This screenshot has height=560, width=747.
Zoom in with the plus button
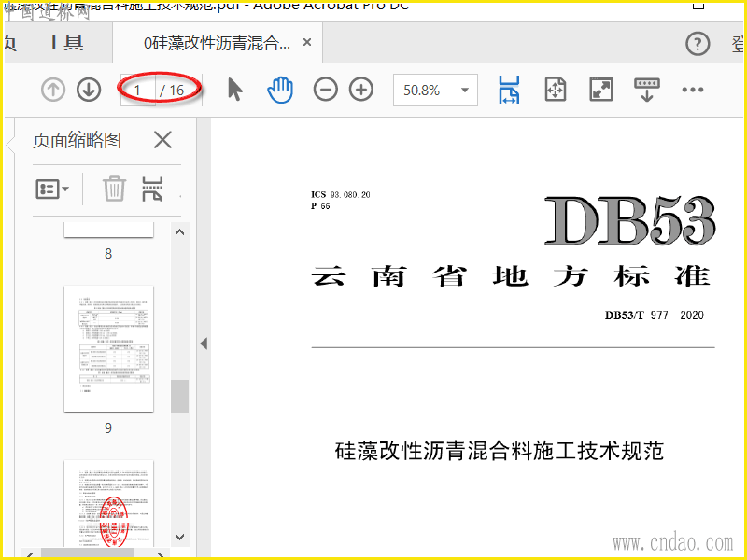pos(361,90)
